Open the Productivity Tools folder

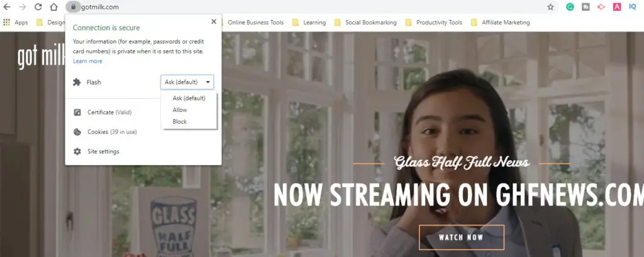[x=434, y=23]
